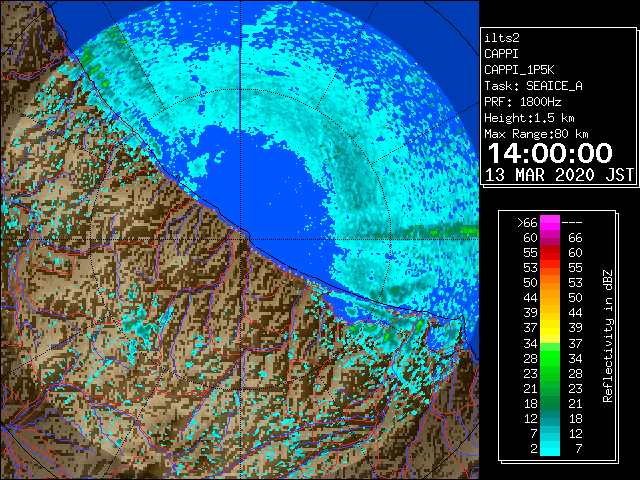Select the 'Max Range:80 km' text
Screen dimensions: 640x480
click(536, 134)
